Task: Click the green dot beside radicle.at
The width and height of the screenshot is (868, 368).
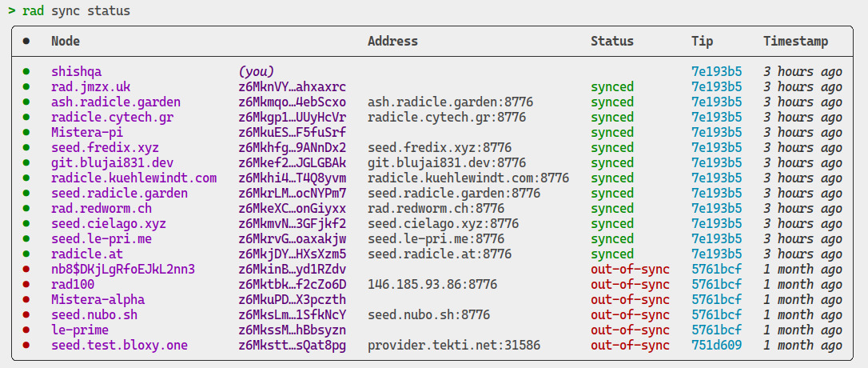Action: click(26, 254)
